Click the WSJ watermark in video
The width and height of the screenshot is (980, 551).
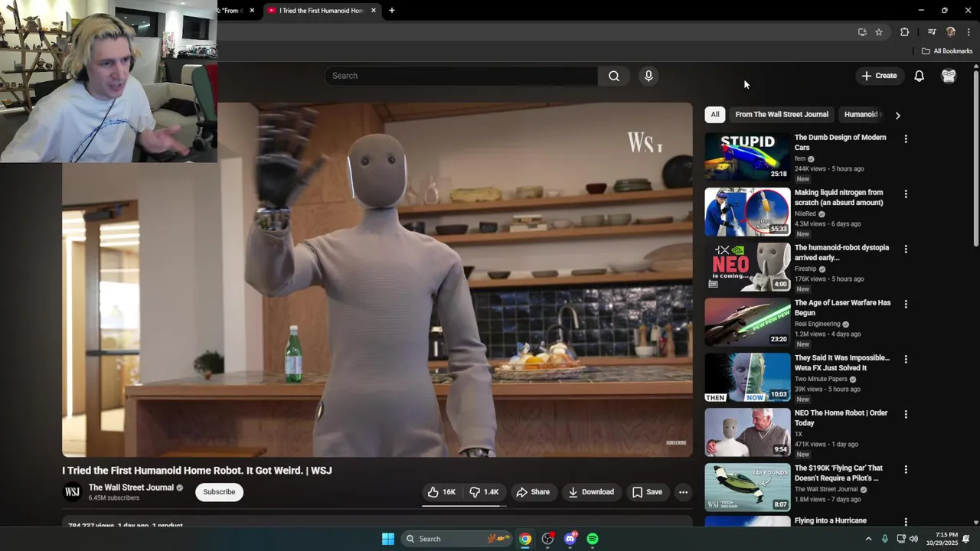(x=645, y=142)
